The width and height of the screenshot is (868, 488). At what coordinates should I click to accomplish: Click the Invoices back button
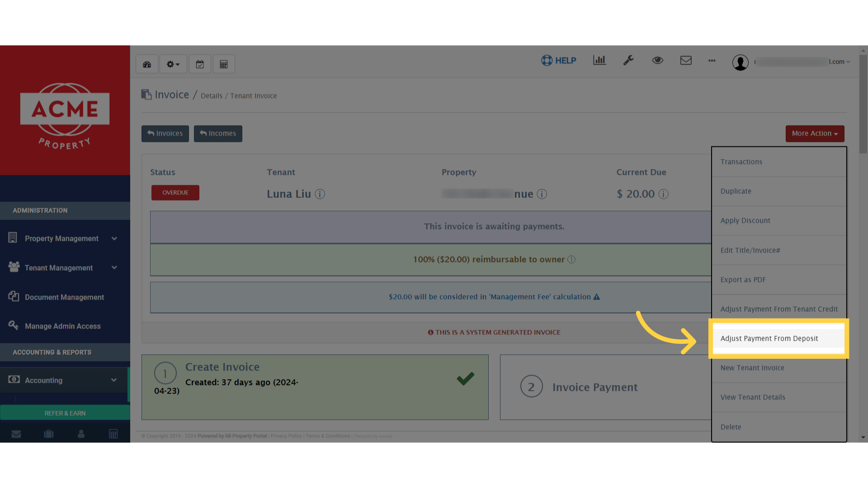(165, 133)
